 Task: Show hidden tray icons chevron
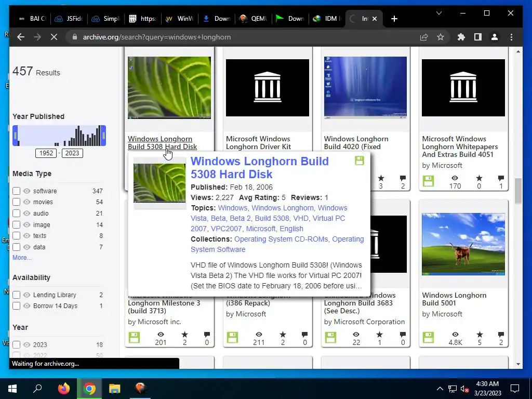coord(440,389)
